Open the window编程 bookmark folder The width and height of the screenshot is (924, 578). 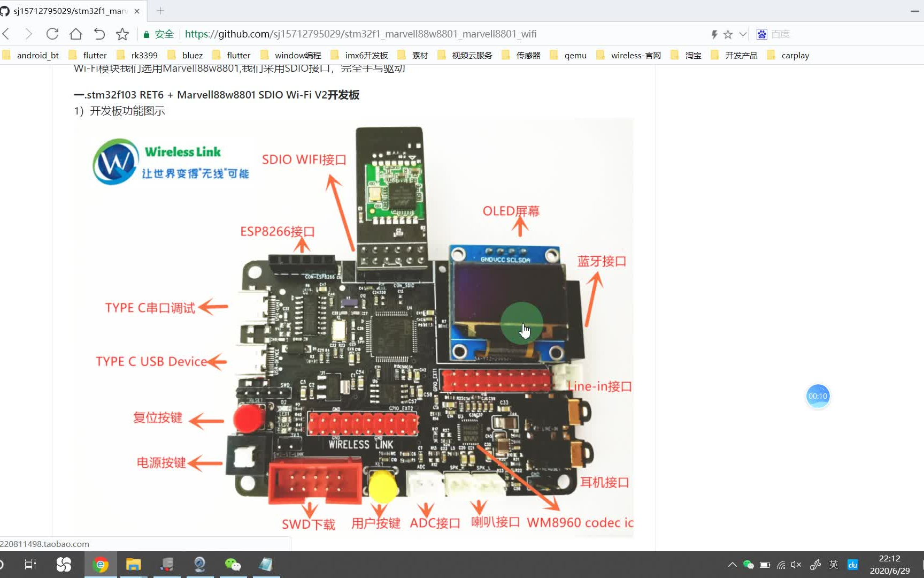pyautogui.click(x=291, y=55)
